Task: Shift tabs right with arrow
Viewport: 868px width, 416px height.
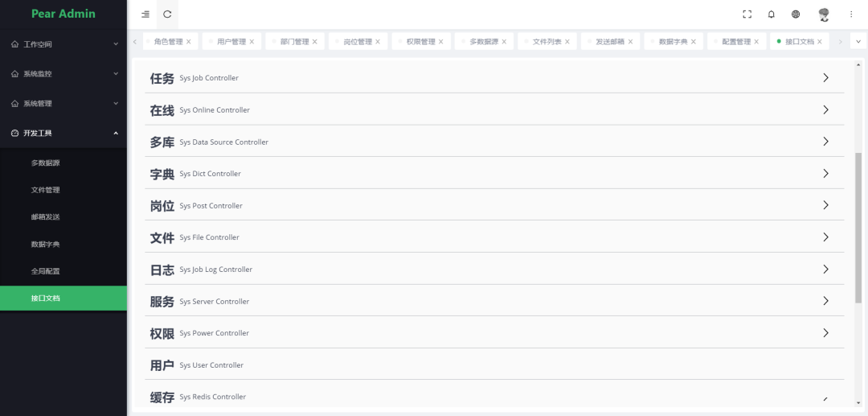Action: pos(841,42)
